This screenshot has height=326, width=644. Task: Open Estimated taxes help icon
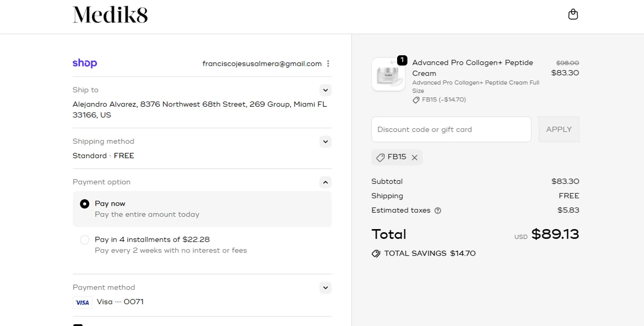[437, 211]
